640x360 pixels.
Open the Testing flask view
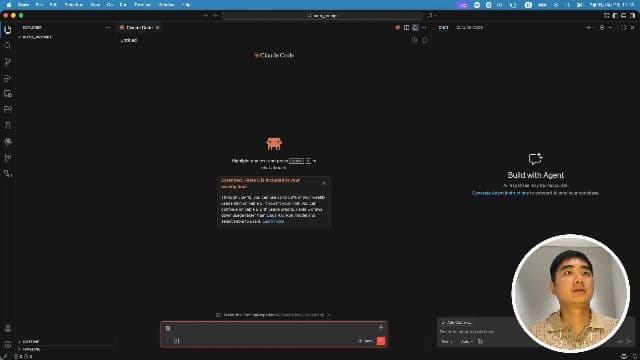pyautogui.click(x=7, y=126)
